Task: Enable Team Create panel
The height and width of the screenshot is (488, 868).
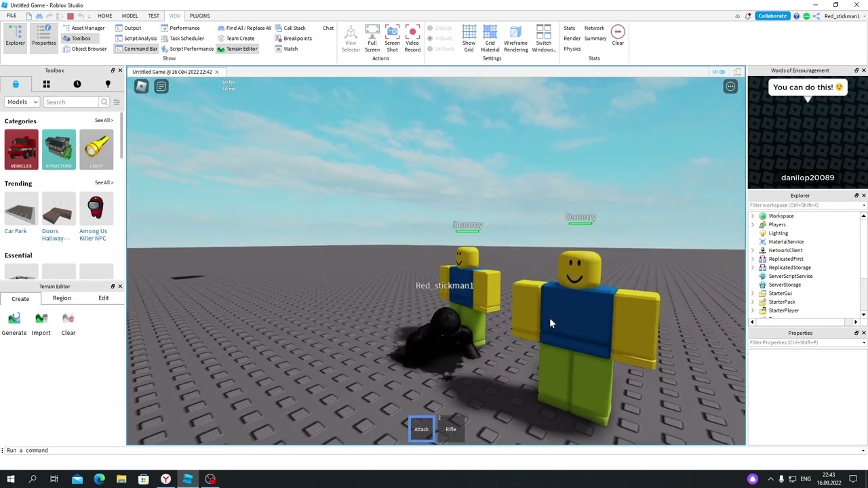Action: 236,39
